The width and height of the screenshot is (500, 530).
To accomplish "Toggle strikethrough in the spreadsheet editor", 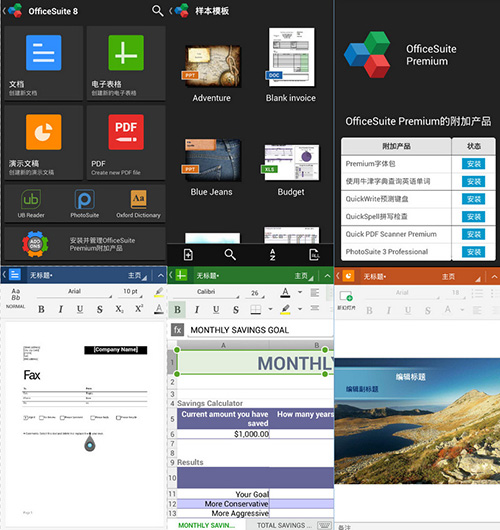I will click(x=236, y=310).
